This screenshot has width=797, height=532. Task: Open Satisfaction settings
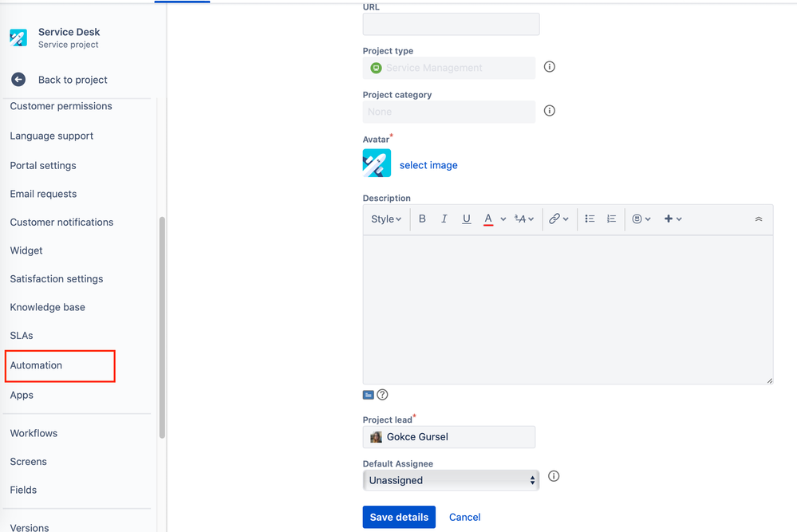[x=57, y=279]
